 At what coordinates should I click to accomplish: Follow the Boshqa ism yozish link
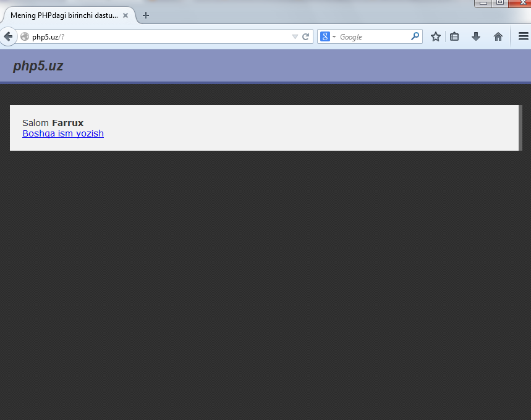click(62, 133)
